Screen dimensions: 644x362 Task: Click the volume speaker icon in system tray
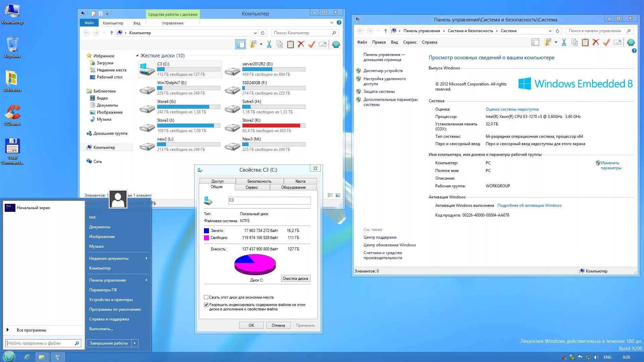tap(596, 357)
